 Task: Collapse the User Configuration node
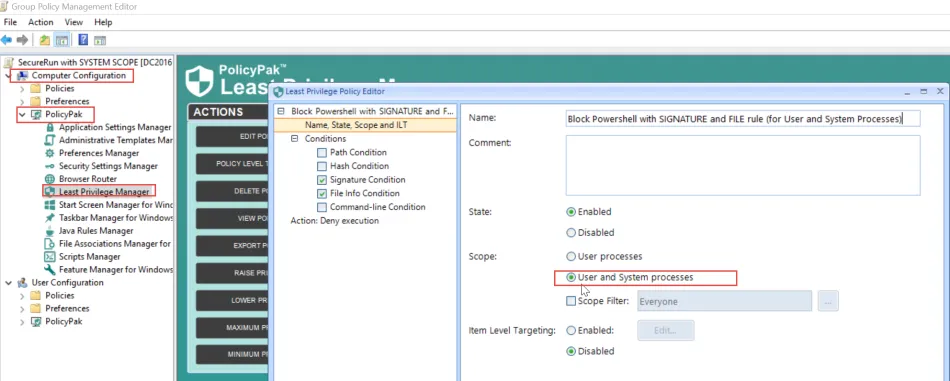coord(8,283)
